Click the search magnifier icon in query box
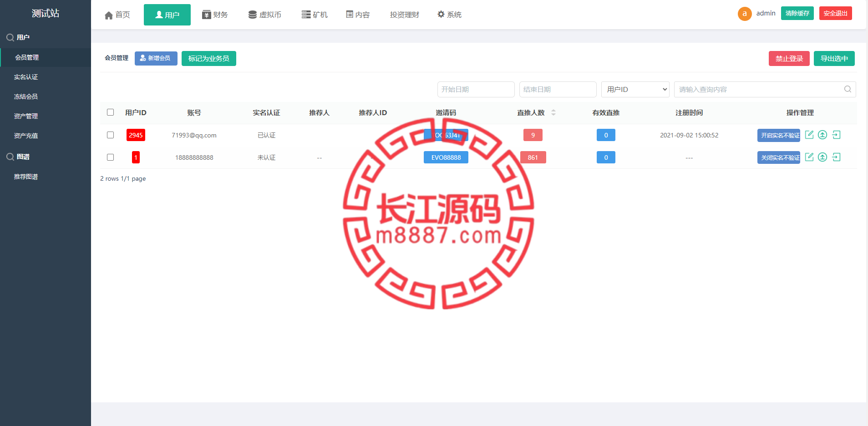The height and width of the screenshot is (426, 868). pos(848,89)
